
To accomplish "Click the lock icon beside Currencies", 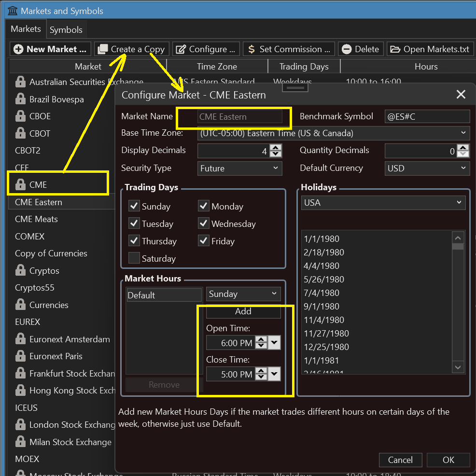I will tap(20, 305).
